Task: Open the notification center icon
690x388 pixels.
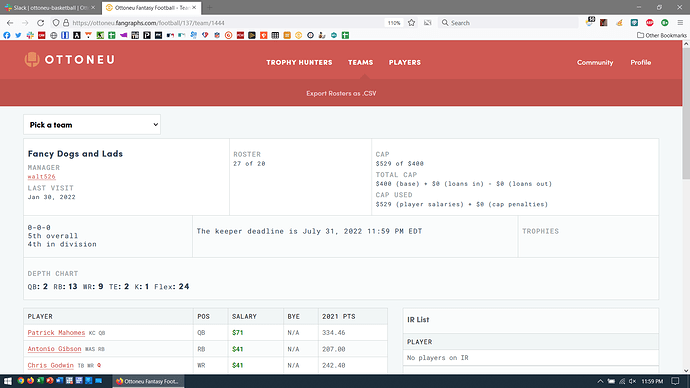Action: [675, 381]
